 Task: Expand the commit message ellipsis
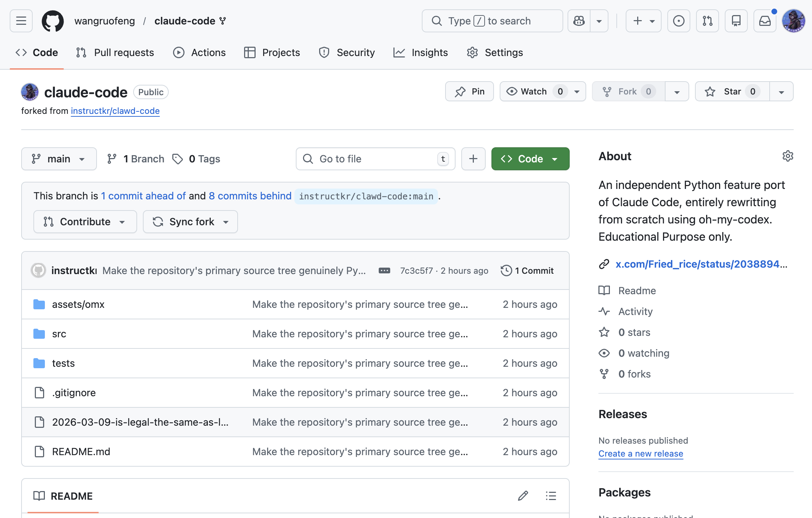384,270
